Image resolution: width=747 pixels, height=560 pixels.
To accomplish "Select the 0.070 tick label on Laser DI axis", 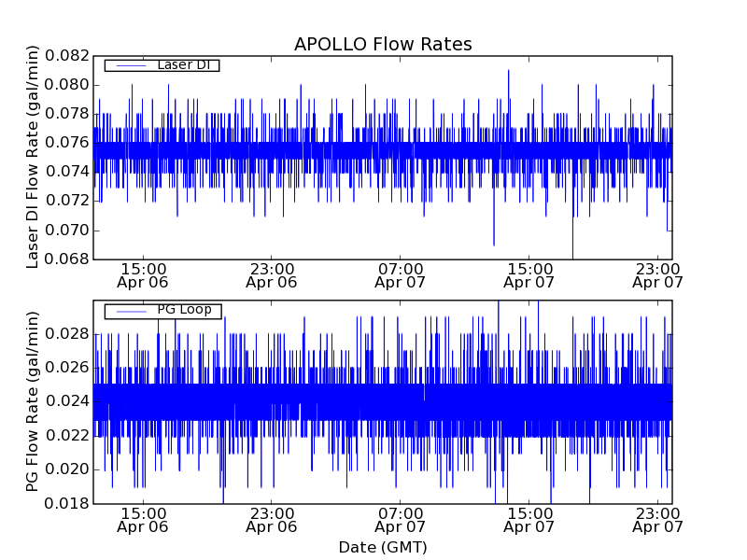I will click(x=67, y=230).
